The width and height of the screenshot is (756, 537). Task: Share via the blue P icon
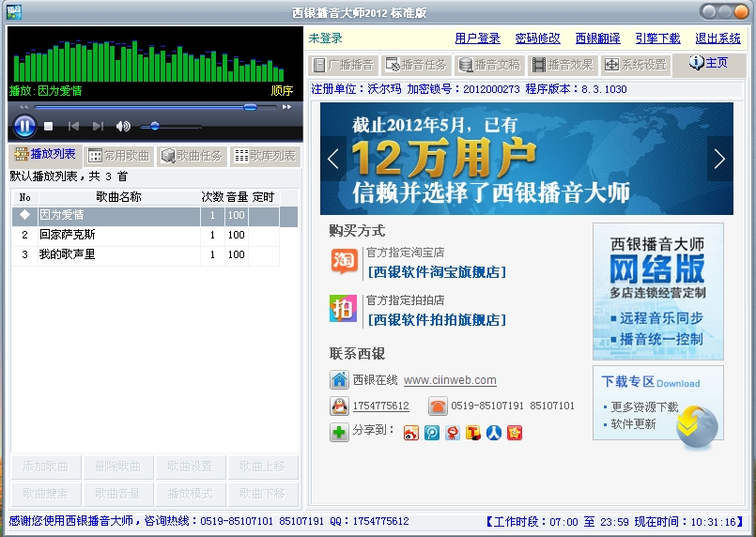pyautogui.click(x=431, y=433)
